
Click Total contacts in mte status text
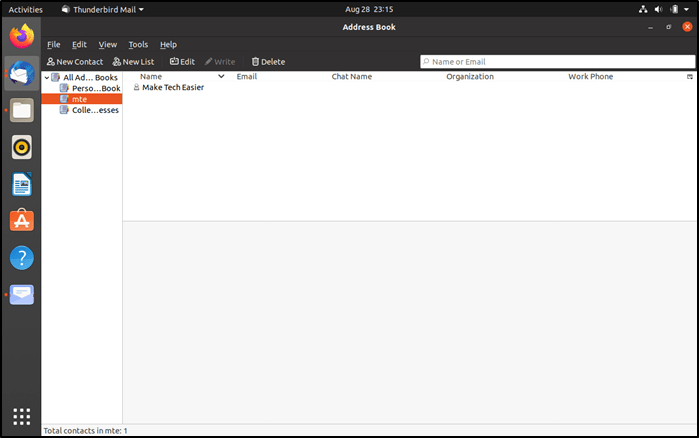click(85, 431)
